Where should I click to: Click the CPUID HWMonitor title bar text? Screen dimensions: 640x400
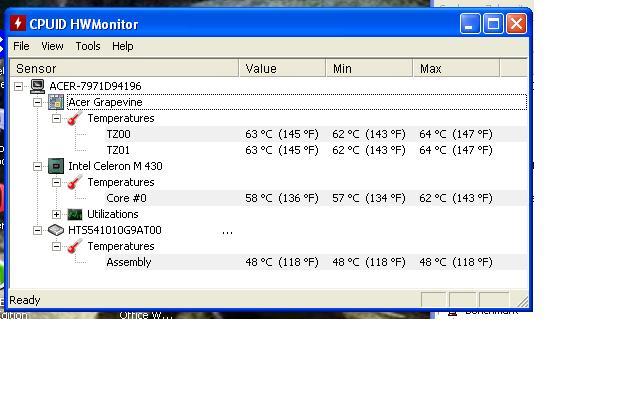click(x=84, y=24)
